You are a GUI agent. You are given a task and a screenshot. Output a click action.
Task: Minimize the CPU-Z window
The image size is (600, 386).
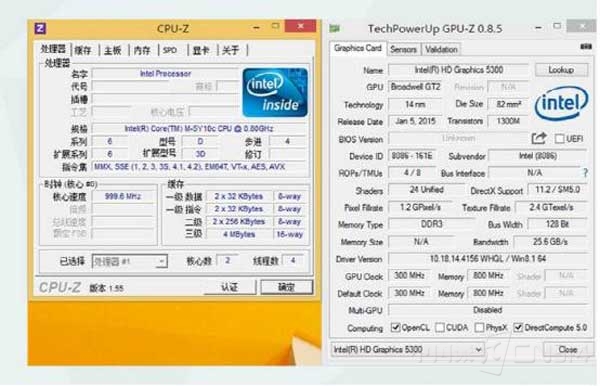[257, 28]
